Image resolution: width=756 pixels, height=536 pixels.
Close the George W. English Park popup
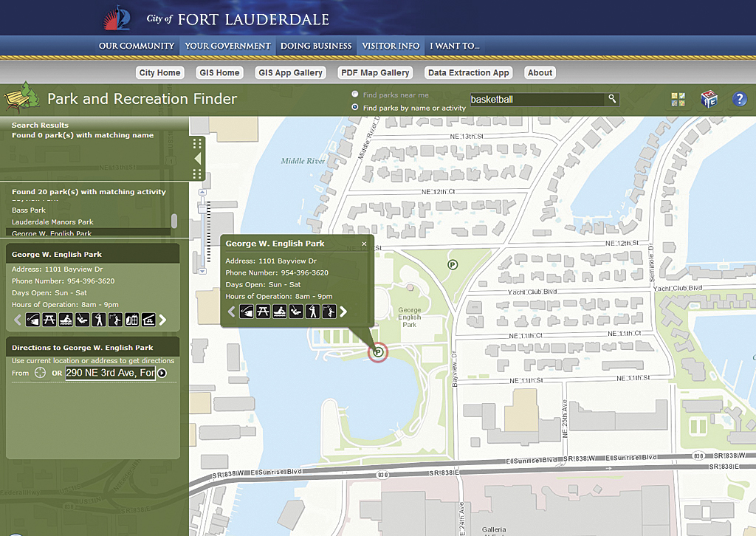[364, 244]
